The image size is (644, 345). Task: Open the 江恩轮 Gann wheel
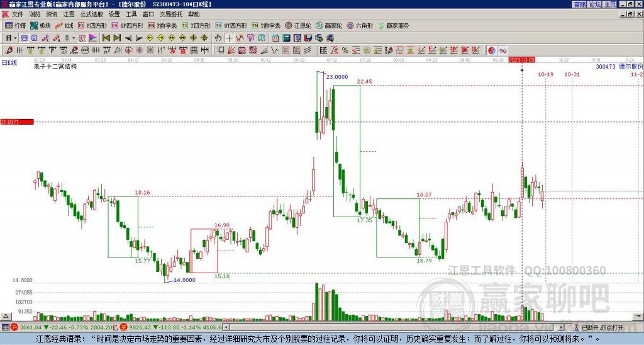click(298, 25)
